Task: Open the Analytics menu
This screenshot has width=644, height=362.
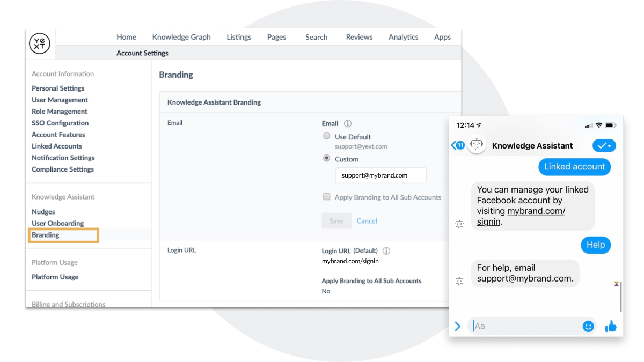Action: pyautogui.click(x=403, y=37)
